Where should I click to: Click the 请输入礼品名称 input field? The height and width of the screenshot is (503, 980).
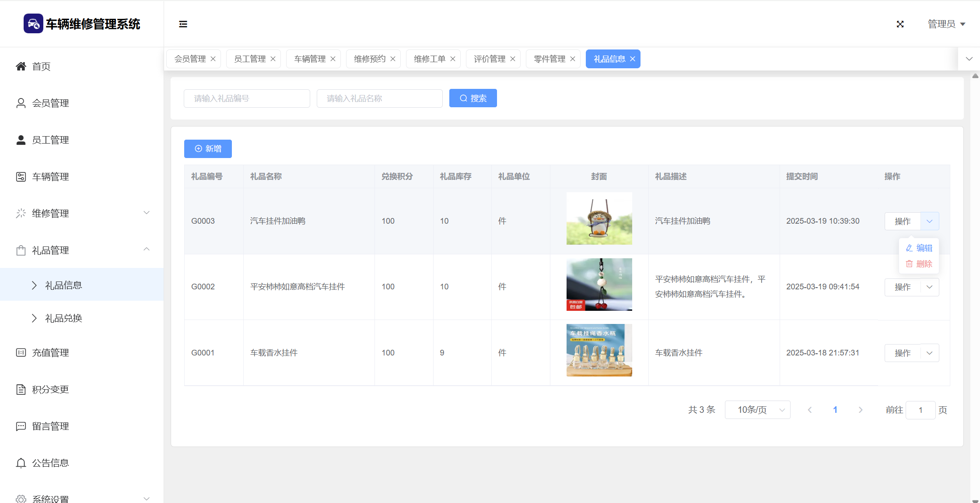[x=379, y=98]
